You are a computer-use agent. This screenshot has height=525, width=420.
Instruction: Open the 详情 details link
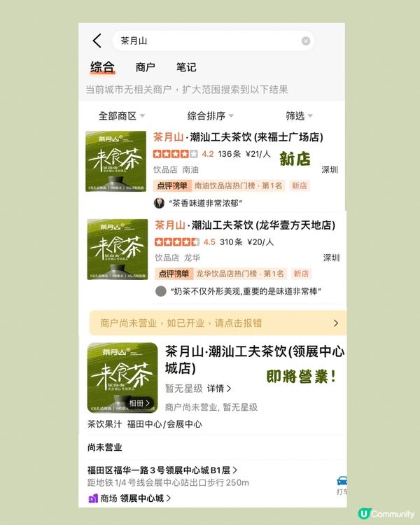point(219,388)
